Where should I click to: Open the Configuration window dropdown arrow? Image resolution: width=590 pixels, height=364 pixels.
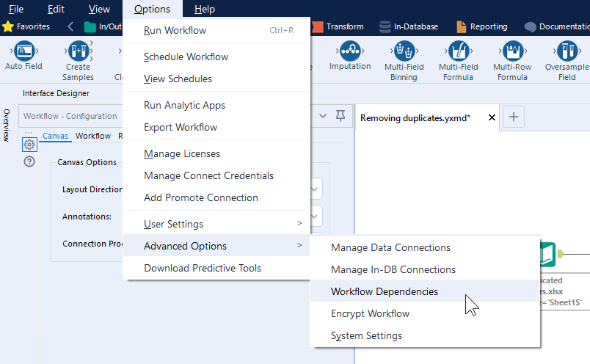pyautogui.click(x=324, y=116)
